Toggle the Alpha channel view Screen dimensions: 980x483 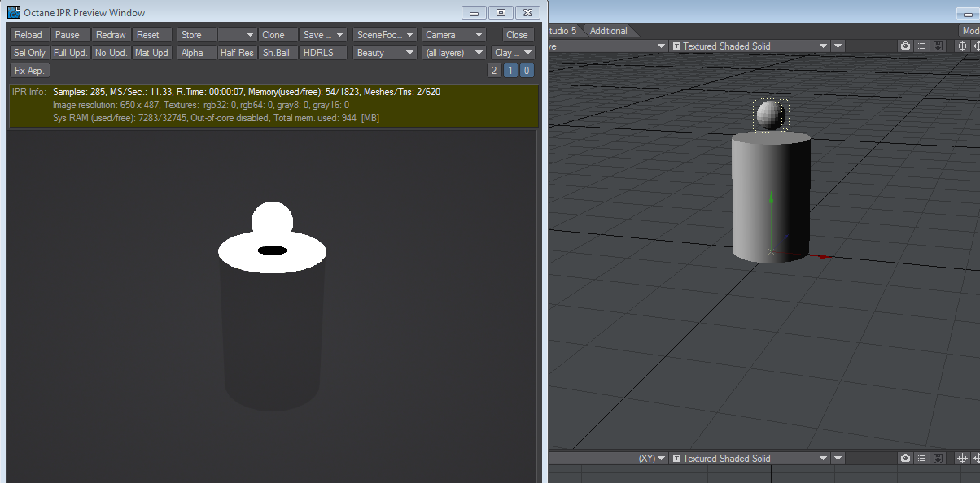[x=196, y=53]
